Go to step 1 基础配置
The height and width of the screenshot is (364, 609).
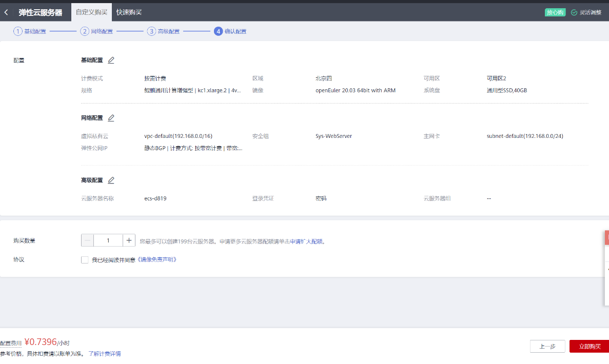30,31
